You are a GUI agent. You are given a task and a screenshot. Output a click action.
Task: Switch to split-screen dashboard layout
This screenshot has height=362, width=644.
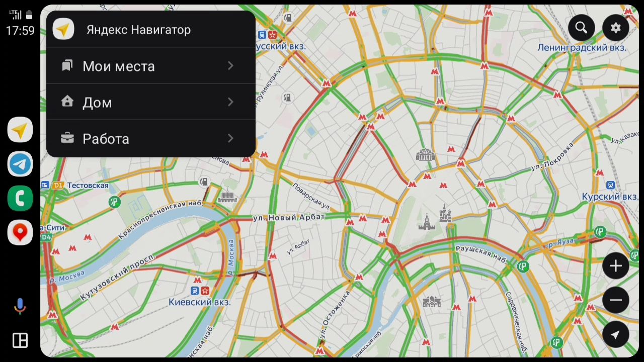pos(20,340)
